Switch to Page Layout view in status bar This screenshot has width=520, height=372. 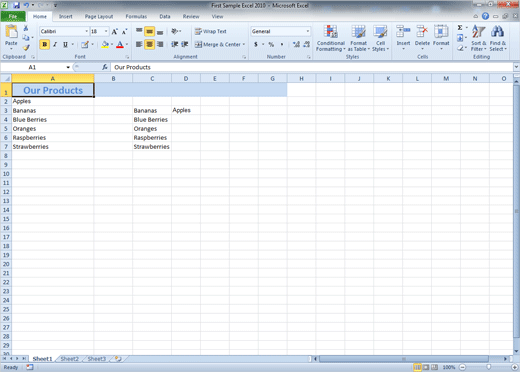(x=426, y=367)
